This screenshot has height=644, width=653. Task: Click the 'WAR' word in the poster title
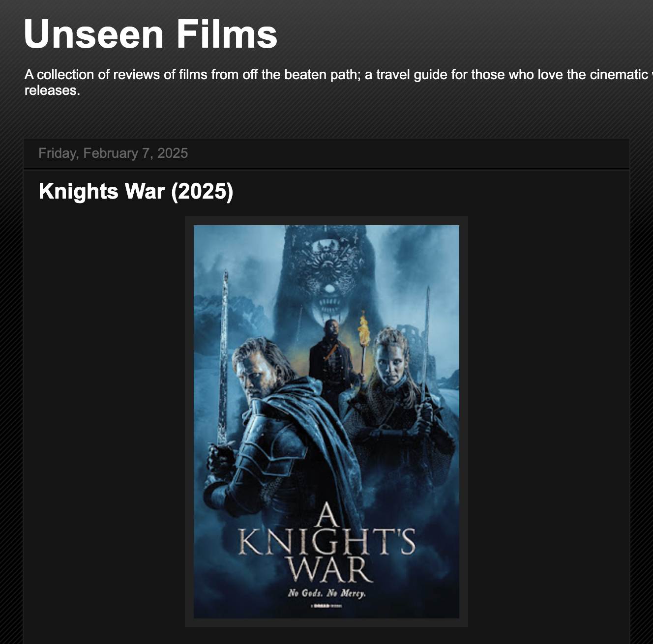328,569
